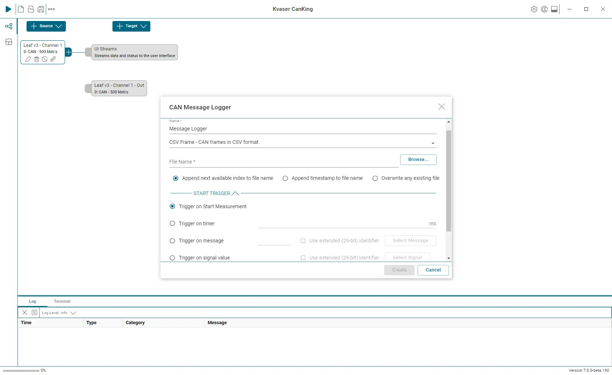The width and height of the screenshot is (612, 375).
Task: Add target via plus on Leaf v3 node
Action: [68, 52]
